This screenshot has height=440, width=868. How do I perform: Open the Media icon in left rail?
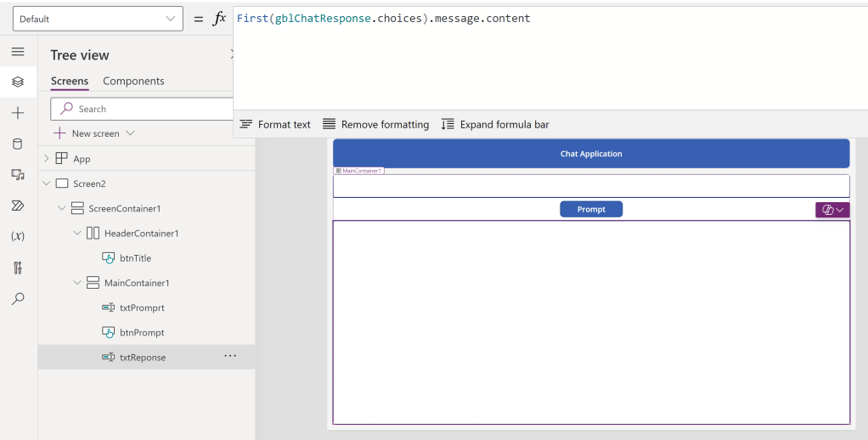18,174
